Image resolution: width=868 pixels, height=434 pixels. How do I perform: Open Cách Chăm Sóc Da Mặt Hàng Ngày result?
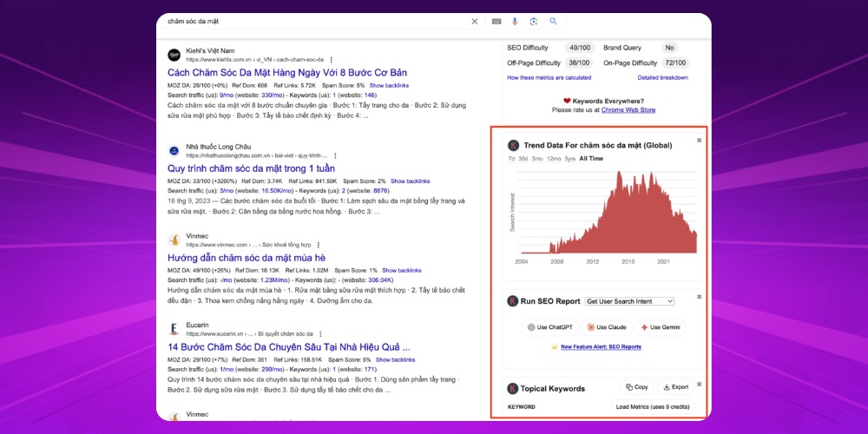point(287,73)
